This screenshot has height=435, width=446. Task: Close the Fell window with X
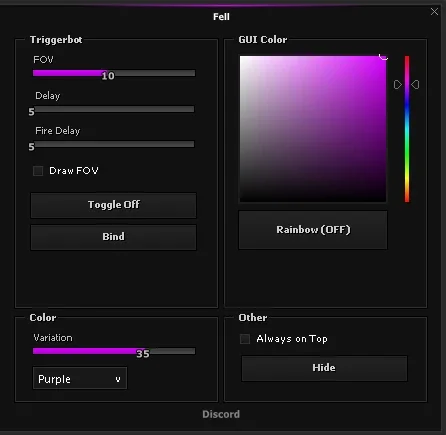pos(434,12)
